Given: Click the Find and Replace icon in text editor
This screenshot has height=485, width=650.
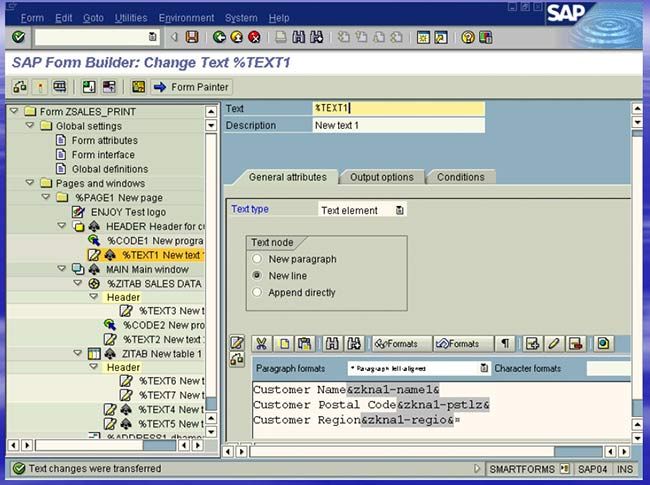Looking at the screenshot, I should [x=354, y=344].
